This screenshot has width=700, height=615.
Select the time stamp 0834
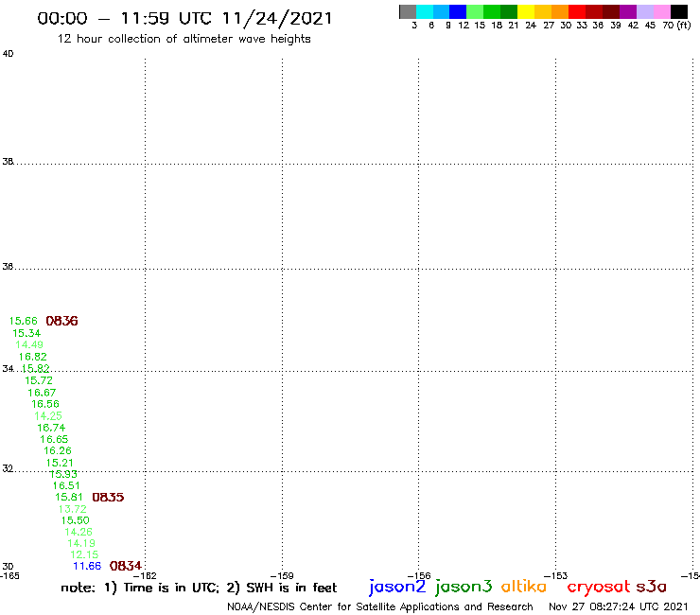pos(126,566)
